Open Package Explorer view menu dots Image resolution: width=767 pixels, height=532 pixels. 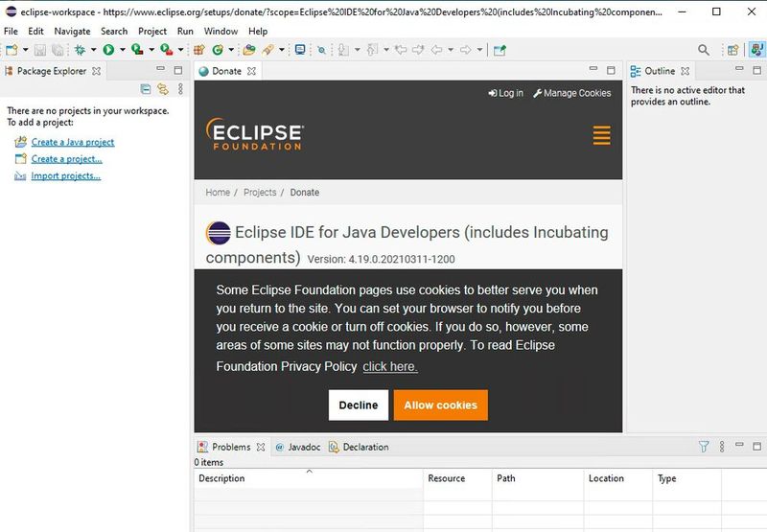180,89
